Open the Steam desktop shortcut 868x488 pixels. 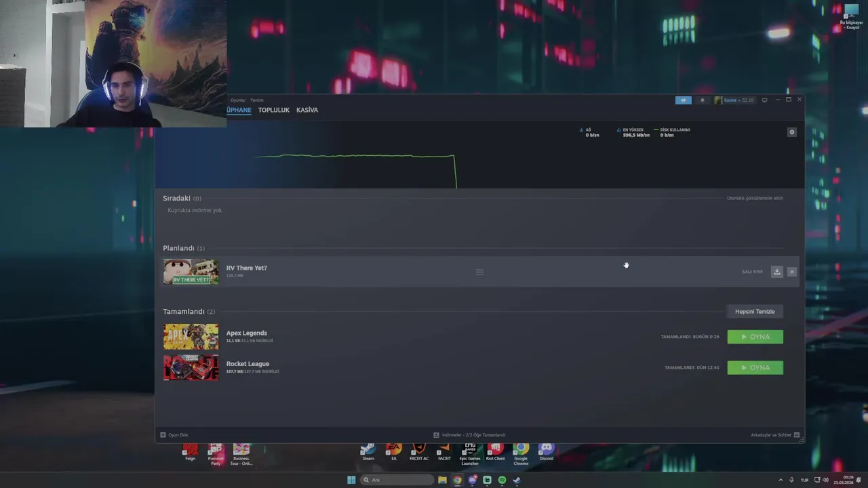368,452
